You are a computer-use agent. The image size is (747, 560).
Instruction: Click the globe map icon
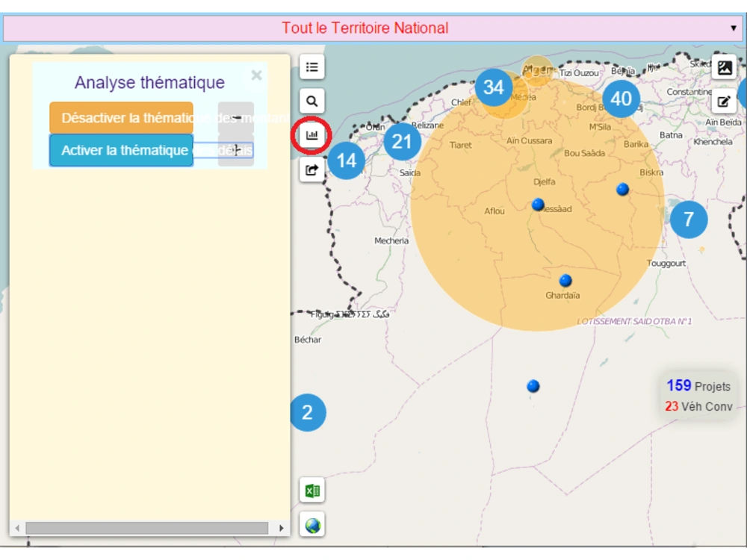[x=312, y=525]
